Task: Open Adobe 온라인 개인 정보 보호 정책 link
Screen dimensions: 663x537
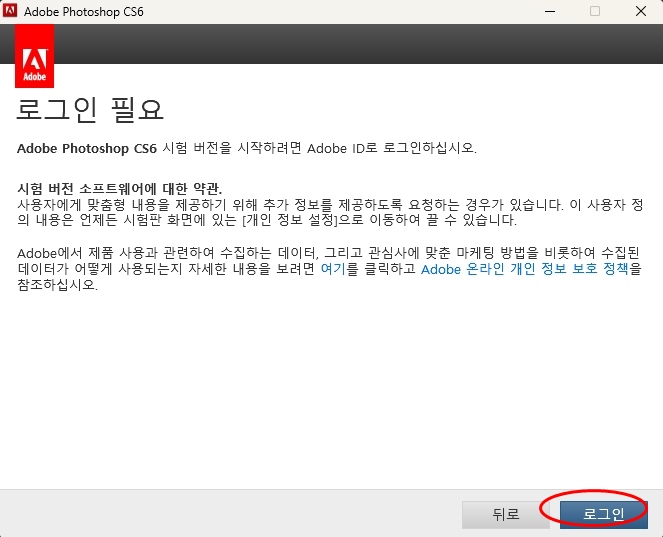Action: click(x=525, y=269)
